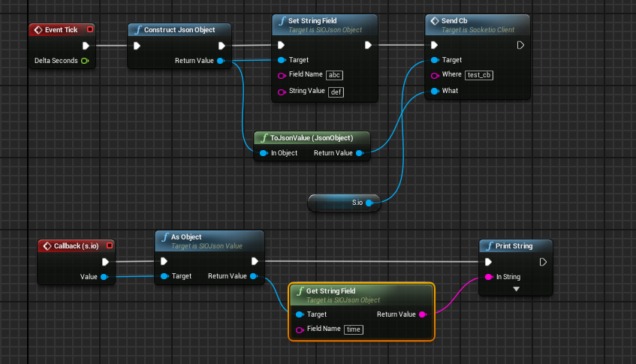Click the Send Cb output exec pin

(520, 45)
